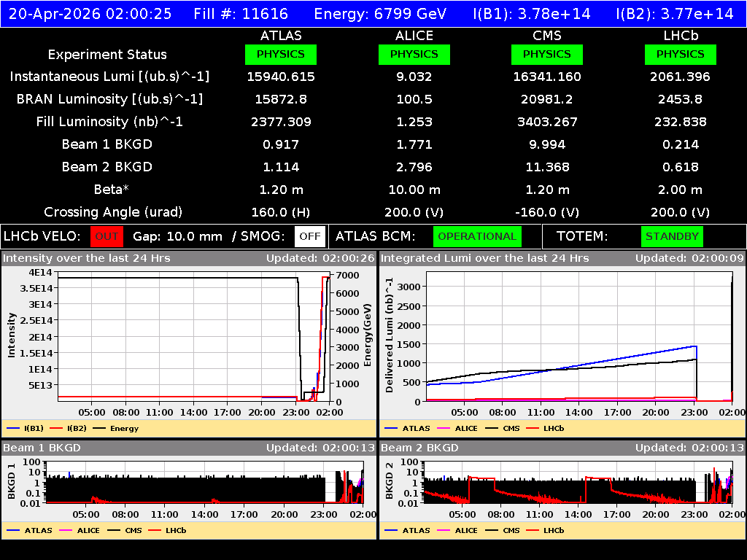Image resolution: width=747 pixels, height=560 pixels.
Task: Click the SMOG OFF indicator
Action: [x=309, y=237]
